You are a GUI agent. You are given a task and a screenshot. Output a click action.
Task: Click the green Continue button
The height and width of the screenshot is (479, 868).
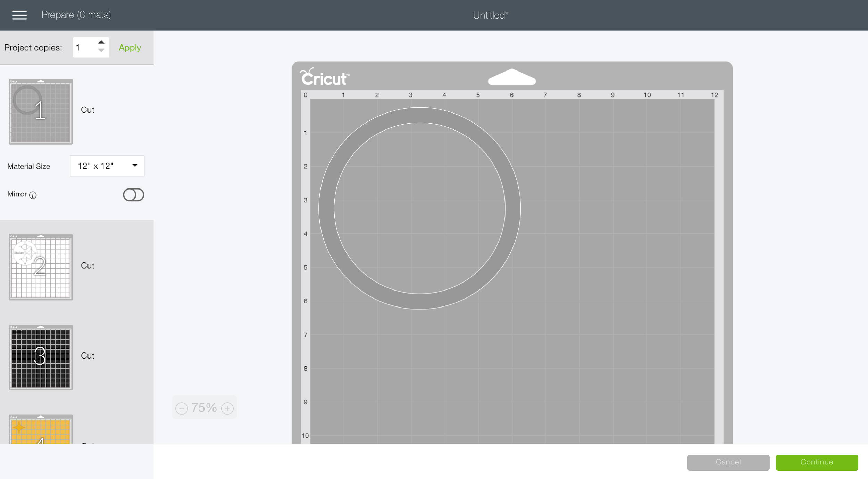817,462
